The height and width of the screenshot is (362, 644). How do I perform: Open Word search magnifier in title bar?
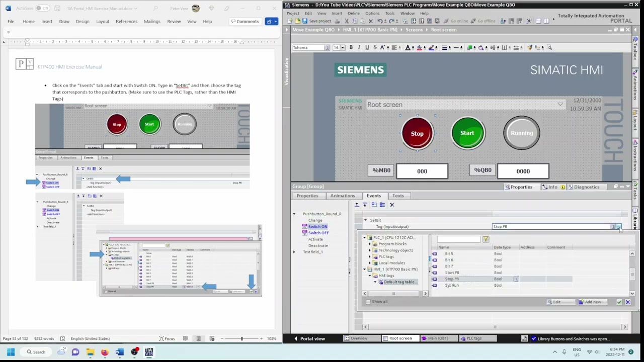click(155, 9)
